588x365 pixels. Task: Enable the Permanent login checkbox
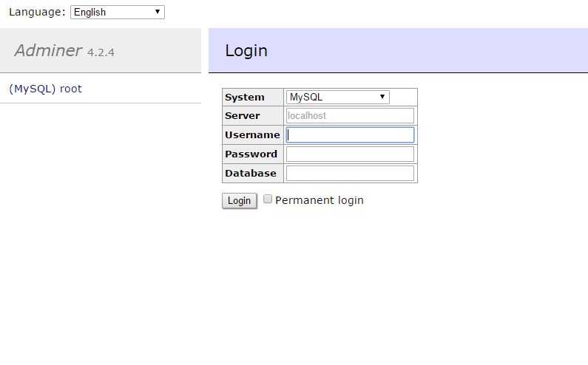(268, 199)
